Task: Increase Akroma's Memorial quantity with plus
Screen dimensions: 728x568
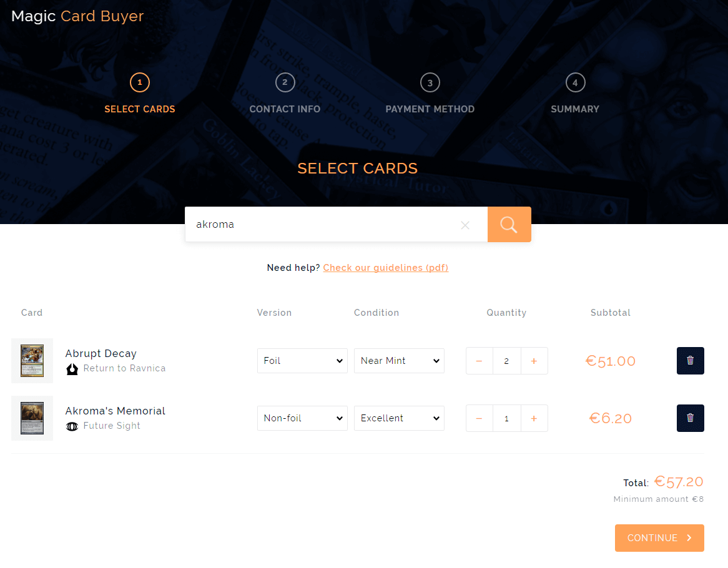Action: [x=534, y=418]
